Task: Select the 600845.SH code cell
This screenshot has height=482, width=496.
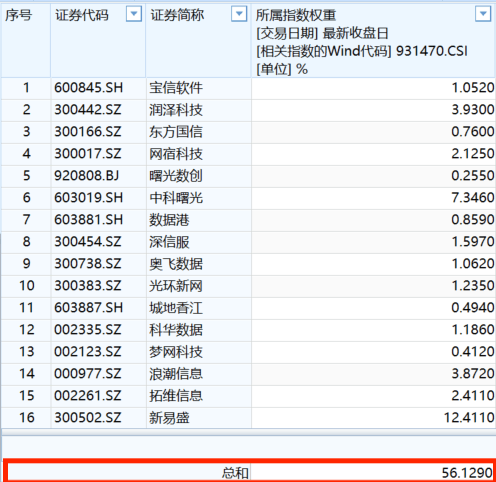Action: (x=89, y=88)
